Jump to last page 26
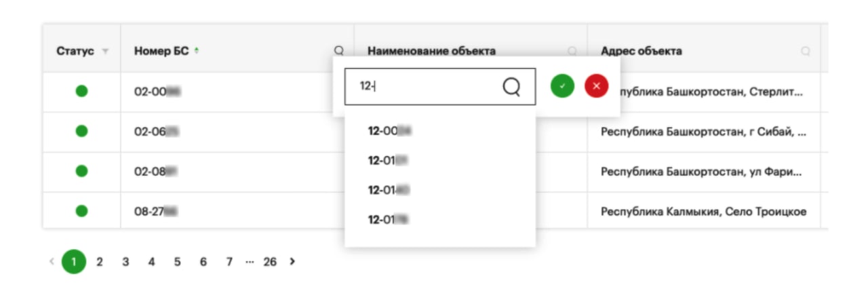 click(270, 261)
